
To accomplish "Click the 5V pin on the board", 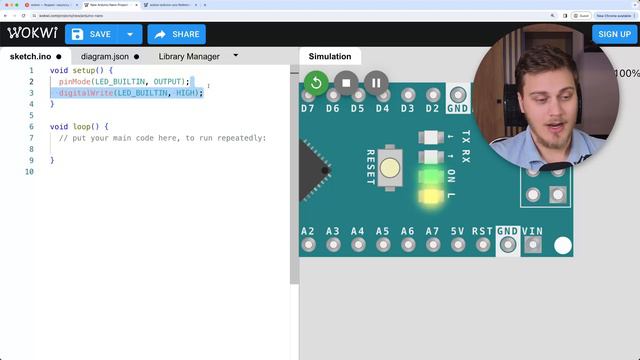I will coord(458,245).
